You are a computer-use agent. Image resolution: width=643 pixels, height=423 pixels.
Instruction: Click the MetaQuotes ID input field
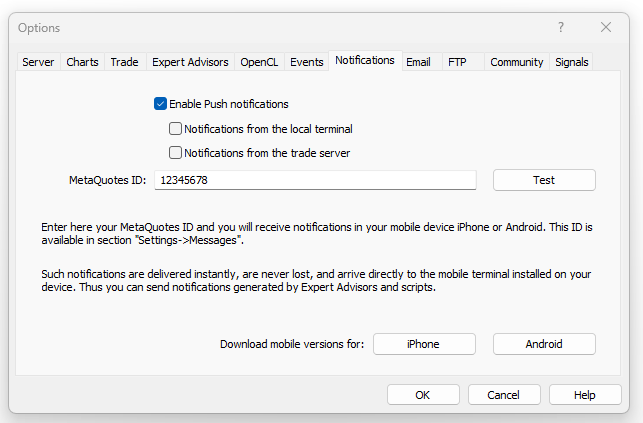(315, 180)
